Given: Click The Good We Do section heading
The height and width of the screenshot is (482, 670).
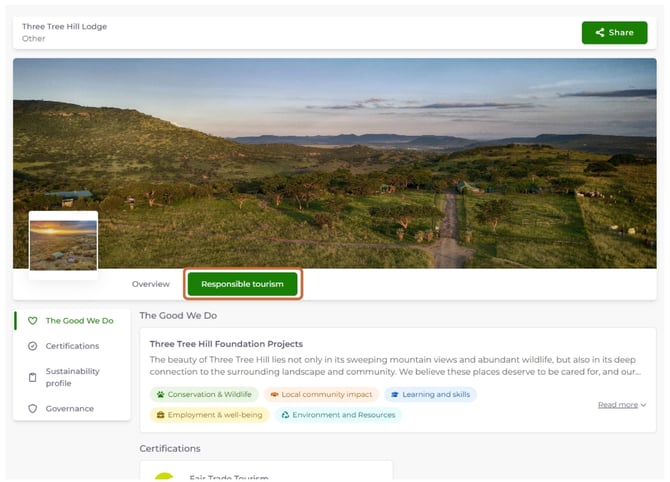Looking at the screenshot, I should click(x=178, y=315).
